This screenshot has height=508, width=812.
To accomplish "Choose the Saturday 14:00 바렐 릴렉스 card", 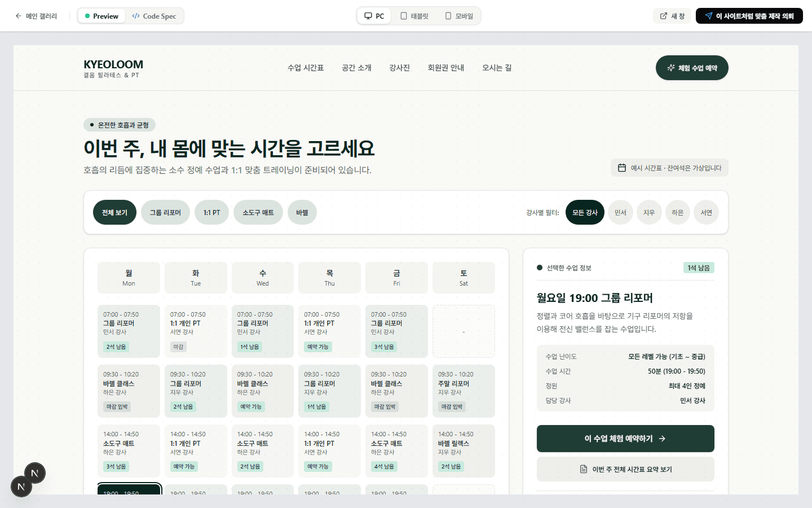I will click(464, 451).
